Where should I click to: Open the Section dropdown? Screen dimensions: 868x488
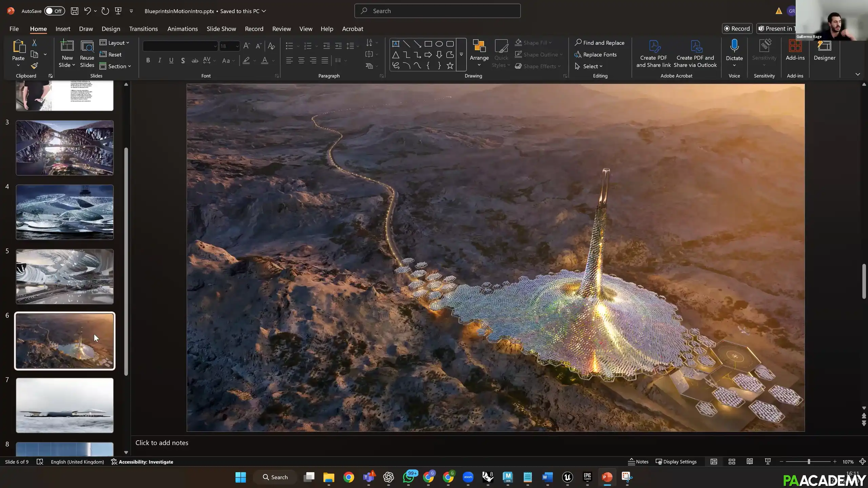pos(115,66)
